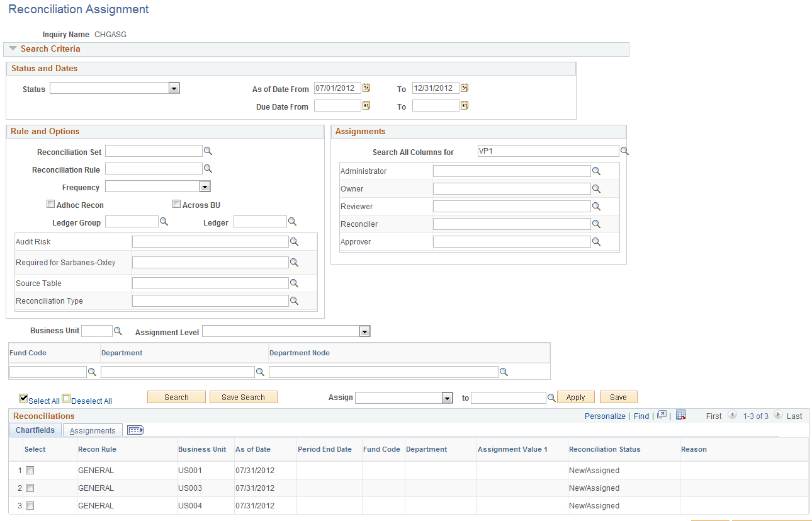812x521 pixels.
Task: Open calendar picker for As of Date From
Action: tap(366, 88)
